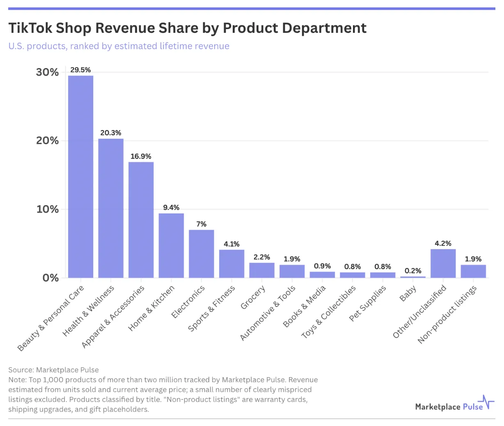Viewport: 504px width, 426px height.
Task: Select the Health & Wellness bar
Action: click(x=111, y=208)
